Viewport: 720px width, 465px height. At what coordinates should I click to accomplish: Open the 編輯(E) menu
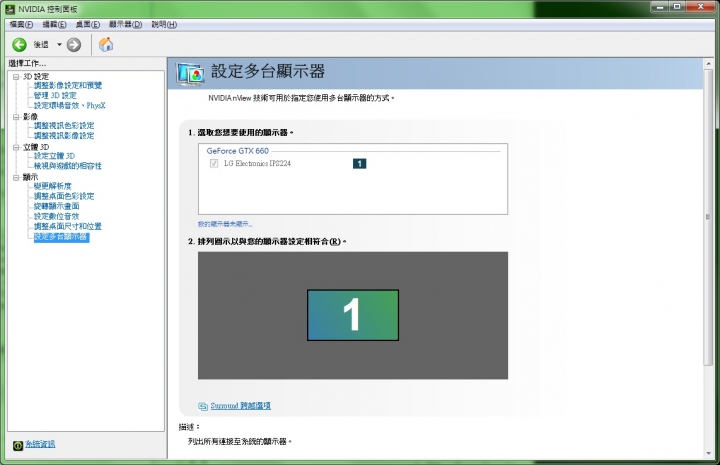click(54, 24)
